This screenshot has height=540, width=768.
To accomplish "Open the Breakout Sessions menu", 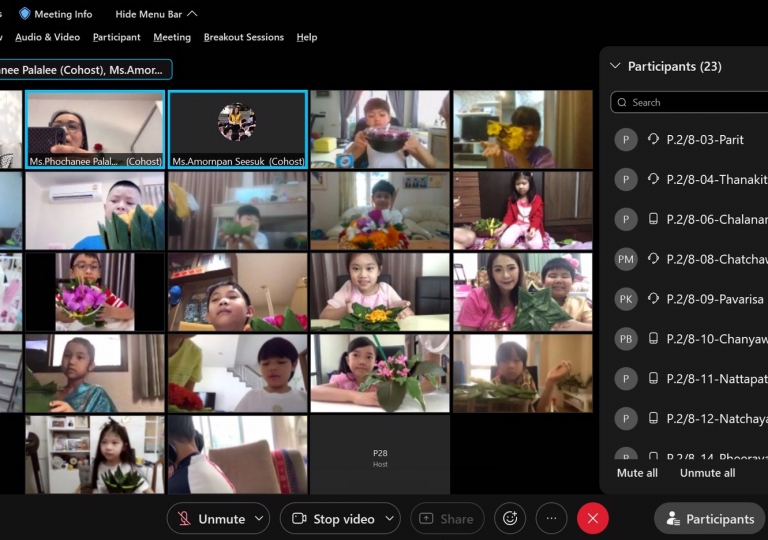I will (244, 37).
